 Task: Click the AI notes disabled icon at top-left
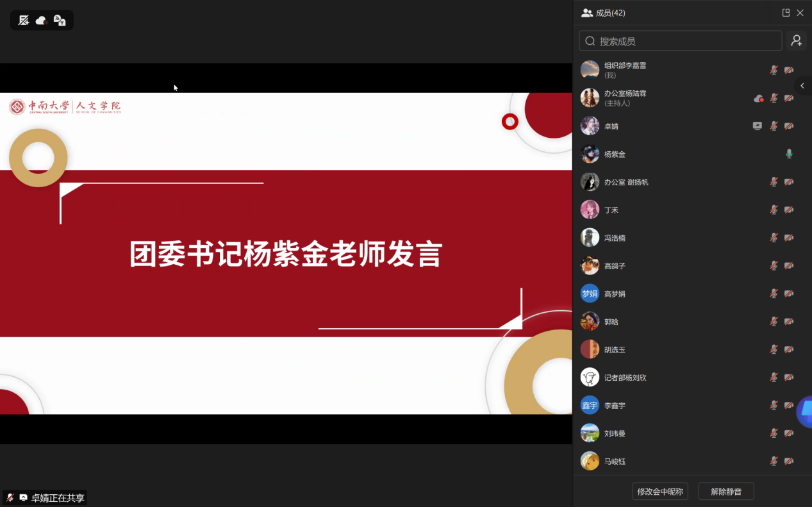coord(24,21)
